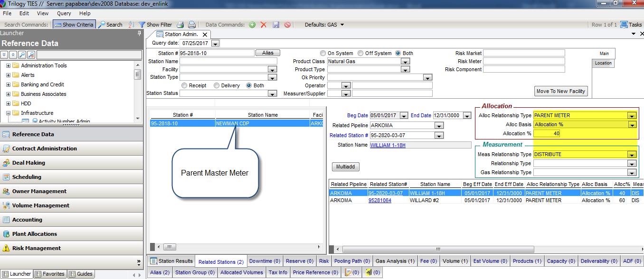Select the Off System radio button
644x279 pixels.
(360, 53)
